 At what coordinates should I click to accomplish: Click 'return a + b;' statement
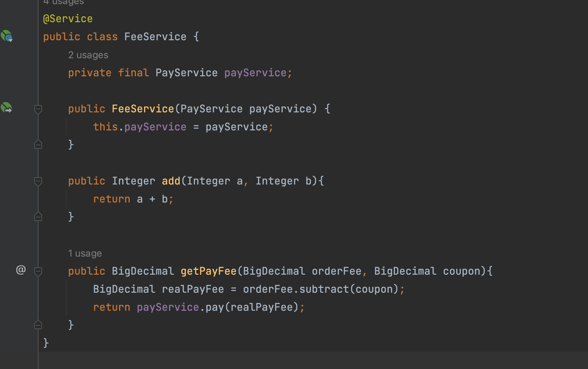[x=133, y=199]
